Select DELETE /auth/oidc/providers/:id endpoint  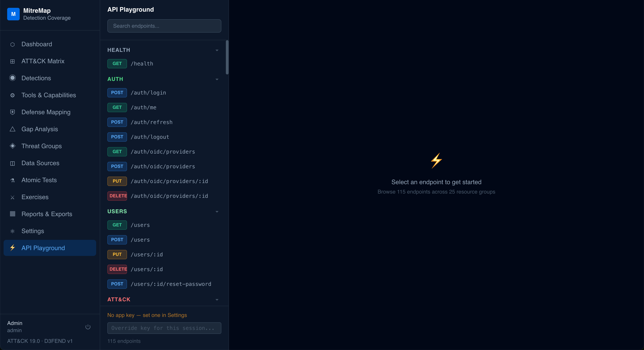point(164,196)
